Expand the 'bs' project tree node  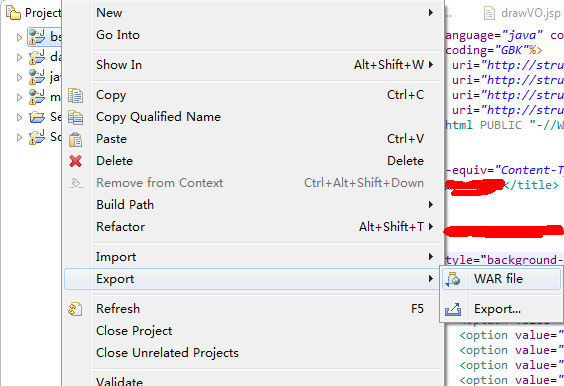tap(19, 37)
